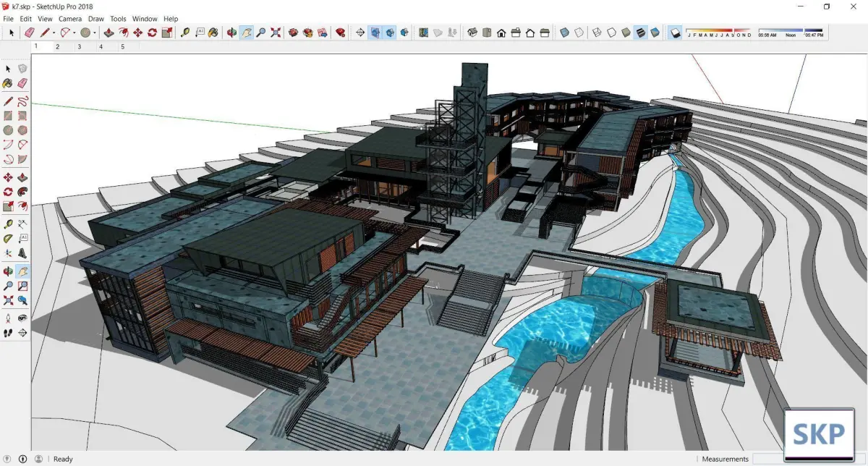Image resolution: width=868 pixels, height=466 pixels.
Task: Switch to Iso view
Action: click(x=472, y=33)
